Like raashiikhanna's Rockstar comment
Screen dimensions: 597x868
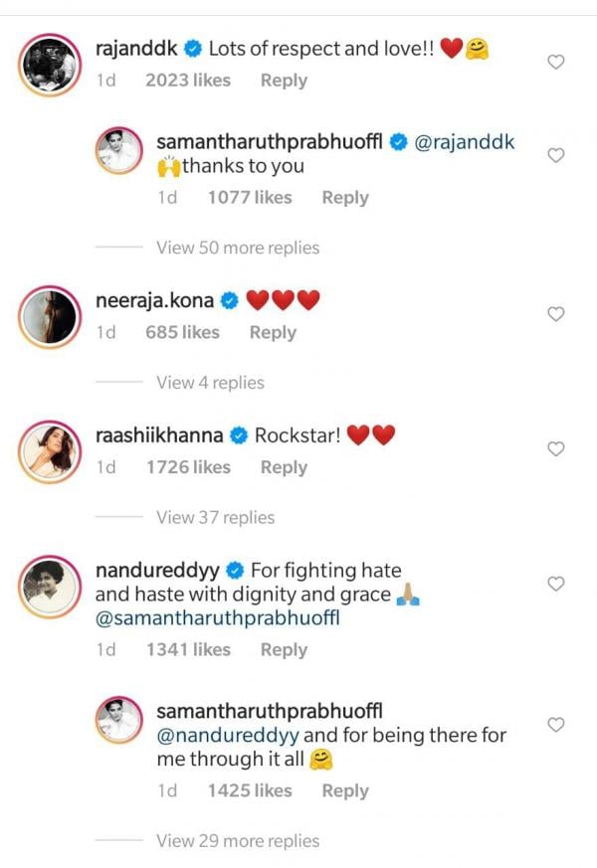click(557, 449)
